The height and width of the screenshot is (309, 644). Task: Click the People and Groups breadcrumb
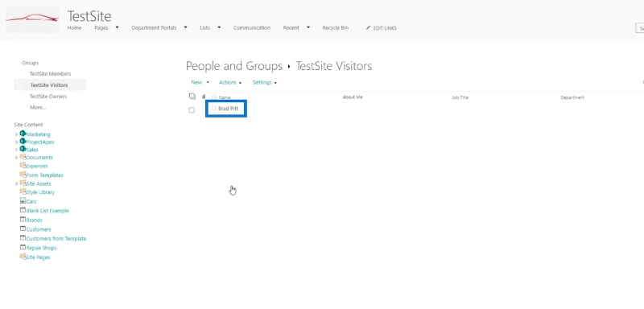point(234,66)
